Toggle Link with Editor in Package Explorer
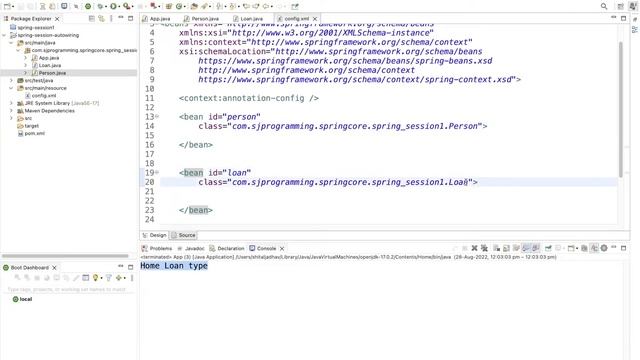Screen dimensions: 640x360 [x=101, y=18]
